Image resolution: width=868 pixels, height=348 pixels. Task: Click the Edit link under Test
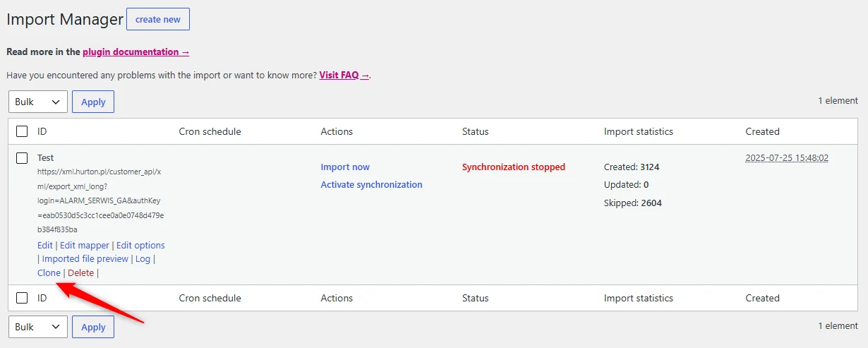click(x=45, y=246)
